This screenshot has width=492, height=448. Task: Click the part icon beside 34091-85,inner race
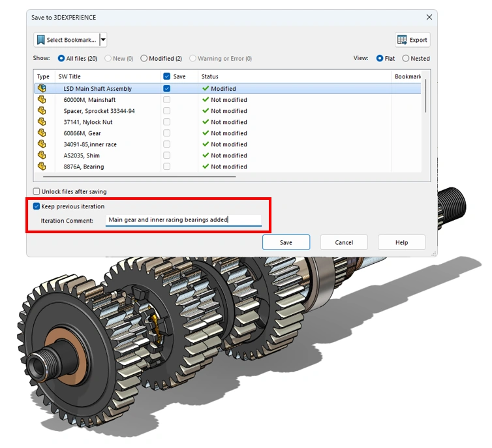[x=42, y=144]
